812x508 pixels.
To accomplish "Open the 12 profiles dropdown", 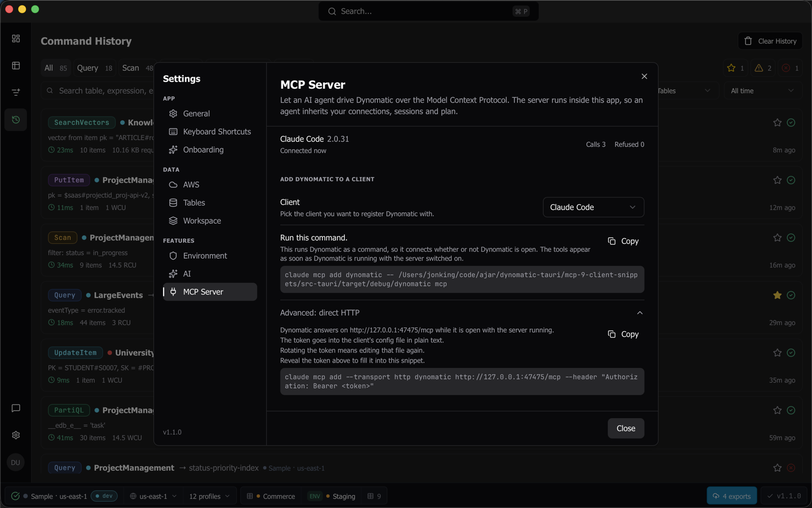I will (209, 496).
